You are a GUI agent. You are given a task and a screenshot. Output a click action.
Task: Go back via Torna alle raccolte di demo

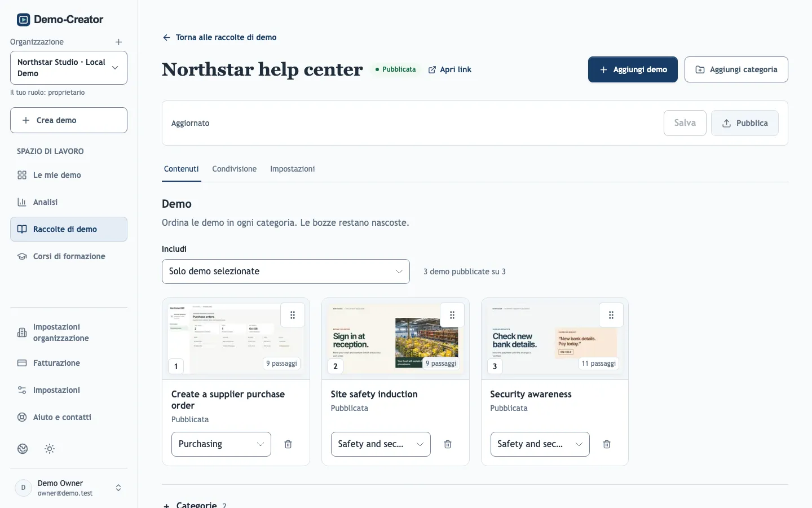[219, 37]
